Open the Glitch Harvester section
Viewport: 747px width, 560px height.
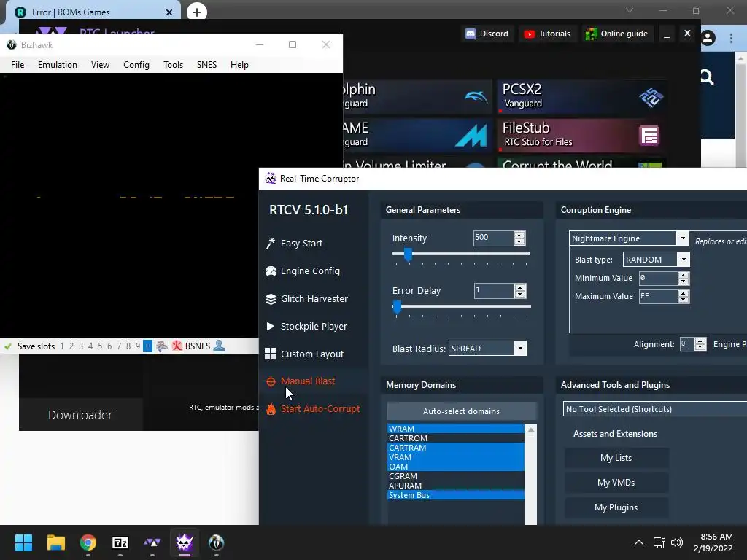click(306, 298)
